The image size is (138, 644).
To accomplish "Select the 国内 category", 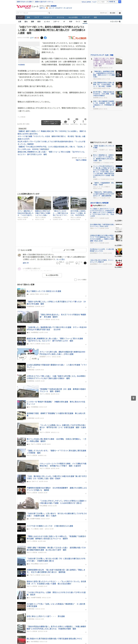I will click(26, 22).
